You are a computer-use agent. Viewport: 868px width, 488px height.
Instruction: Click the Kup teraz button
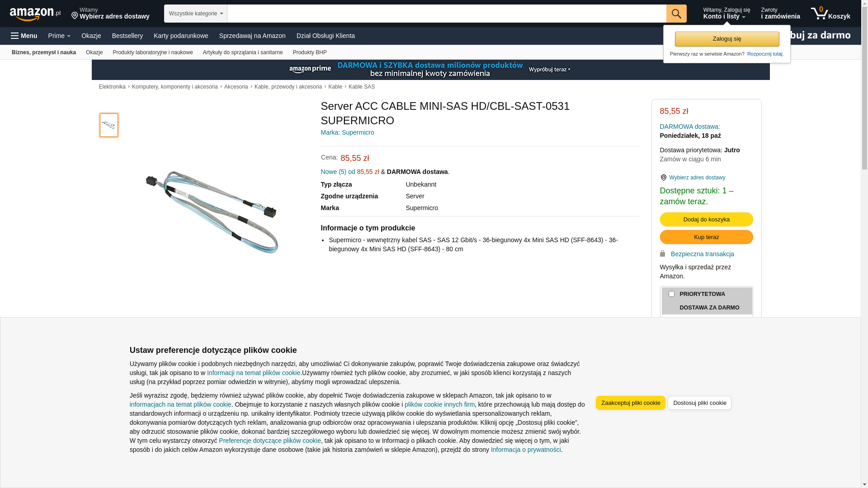pos(706,237)
